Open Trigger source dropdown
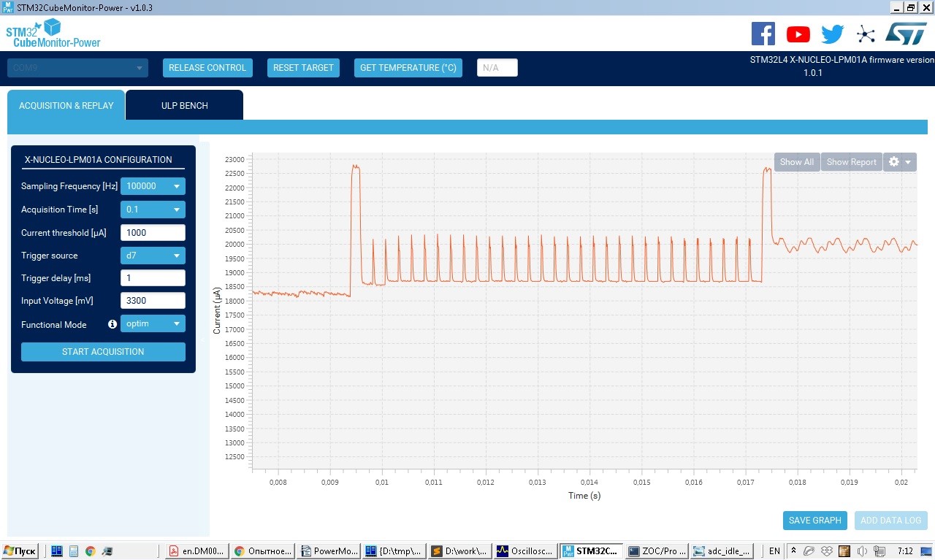The width and height of the screenshot is (935, 560). [x=153, y=256]
